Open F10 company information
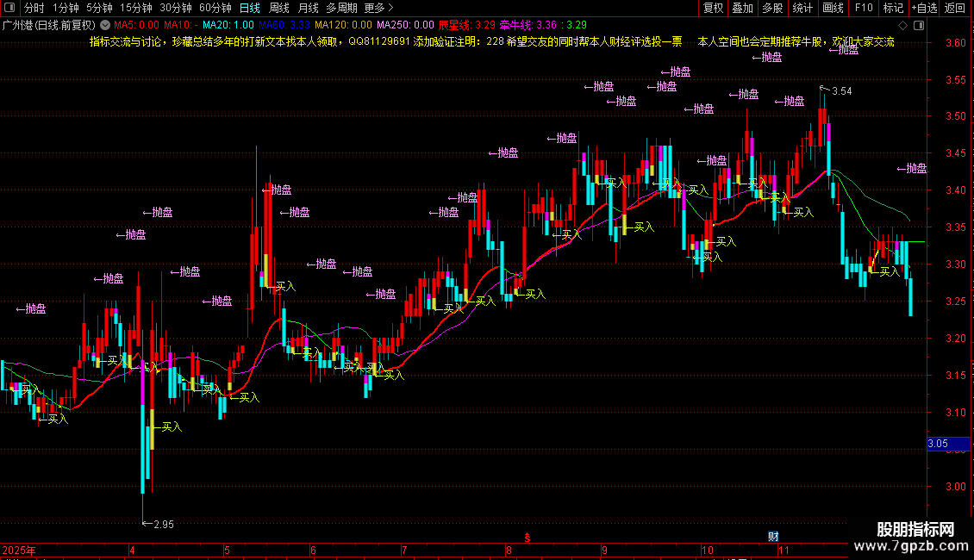974x560 pixels. (x=864, y=8)
